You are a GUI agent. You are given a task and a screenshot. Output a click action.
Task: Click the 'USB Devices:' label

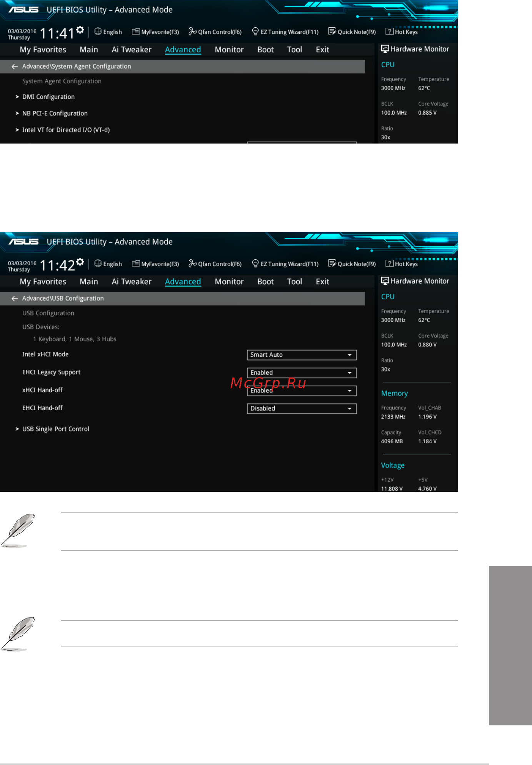coord(41,327)
